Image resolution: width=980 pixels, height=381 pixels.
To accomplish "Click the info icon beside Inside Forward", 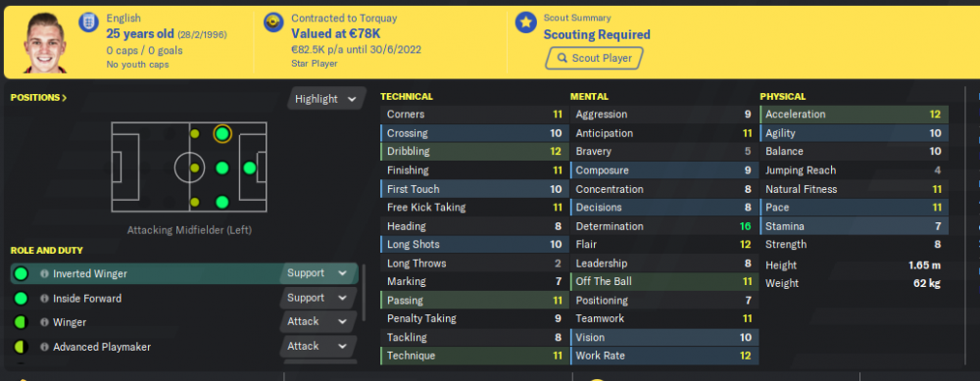I will [44, 299].
